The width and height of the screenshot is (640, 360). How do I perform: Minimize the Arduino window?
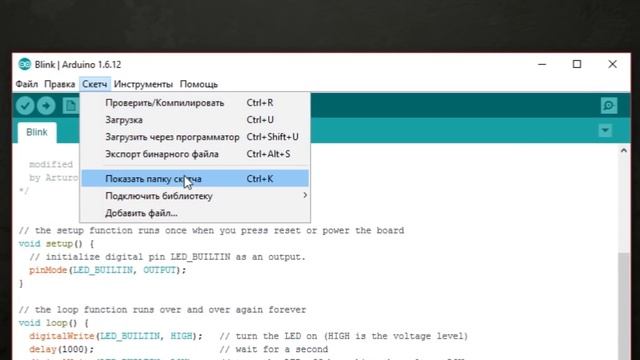click(542, 64)
